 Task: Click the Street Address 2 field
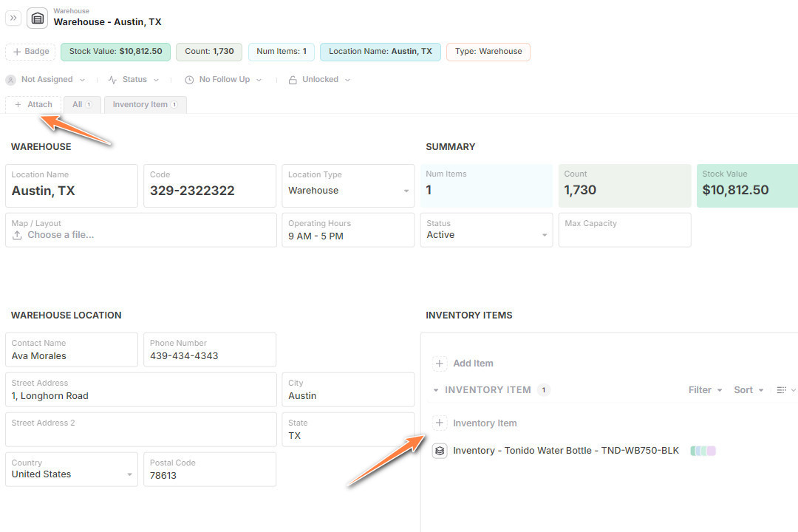tap(141, 429)
